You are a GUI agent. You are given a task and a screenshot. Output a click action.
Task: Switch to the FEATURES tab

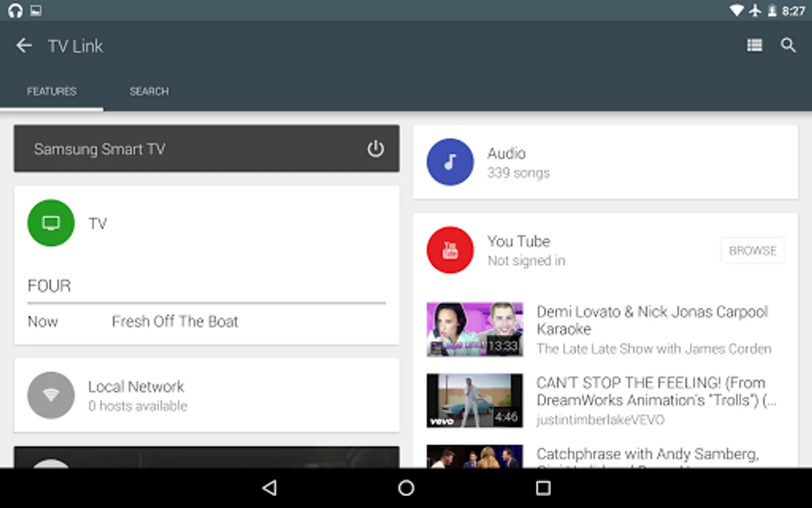pos(51,91)
